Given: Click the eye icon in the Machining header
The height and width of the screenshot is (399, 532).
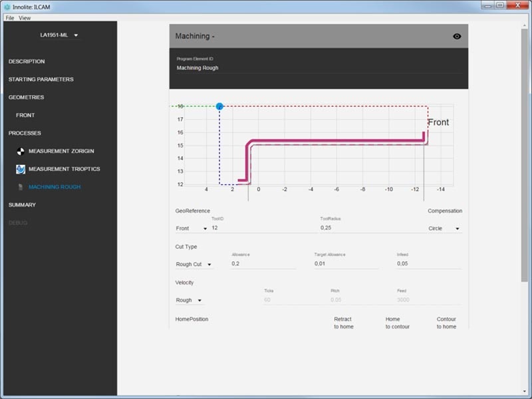Looking at the screenshot, I should [456, 37].
